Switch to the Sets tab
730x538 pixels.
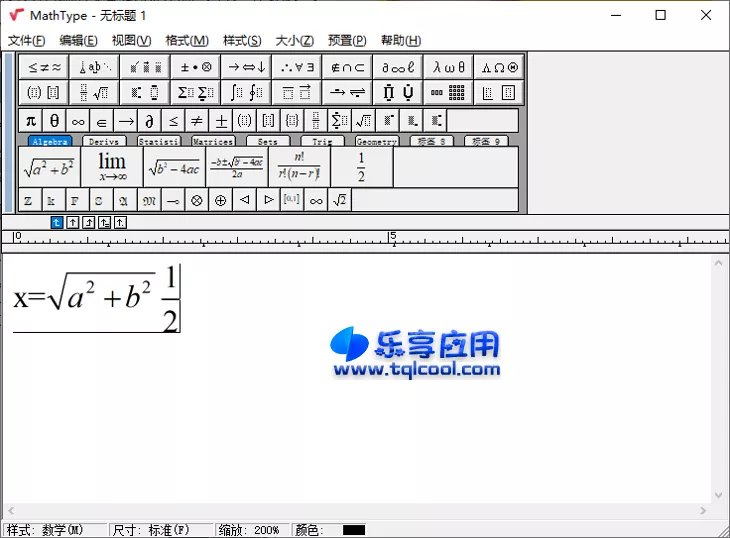(x=268, y=141)
